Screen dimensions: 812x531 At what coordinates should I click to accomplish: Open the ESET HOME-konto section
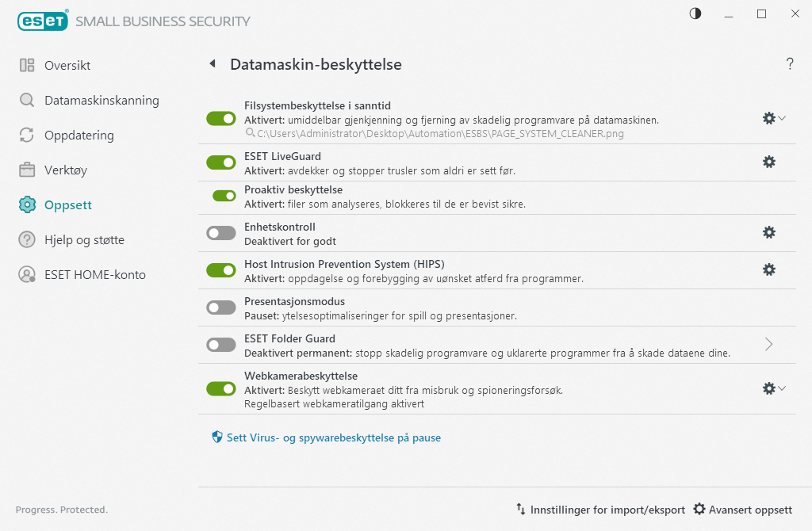point(95,274)
